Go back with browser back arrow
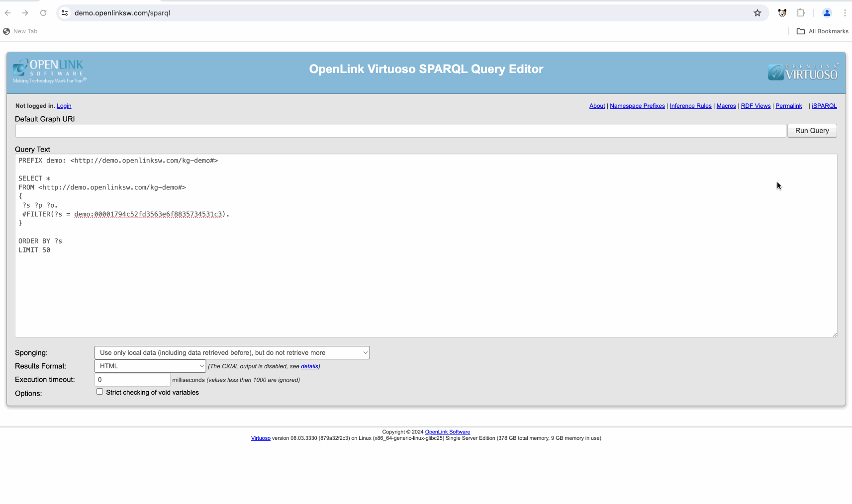852x504 pixels. click(7, 13)
